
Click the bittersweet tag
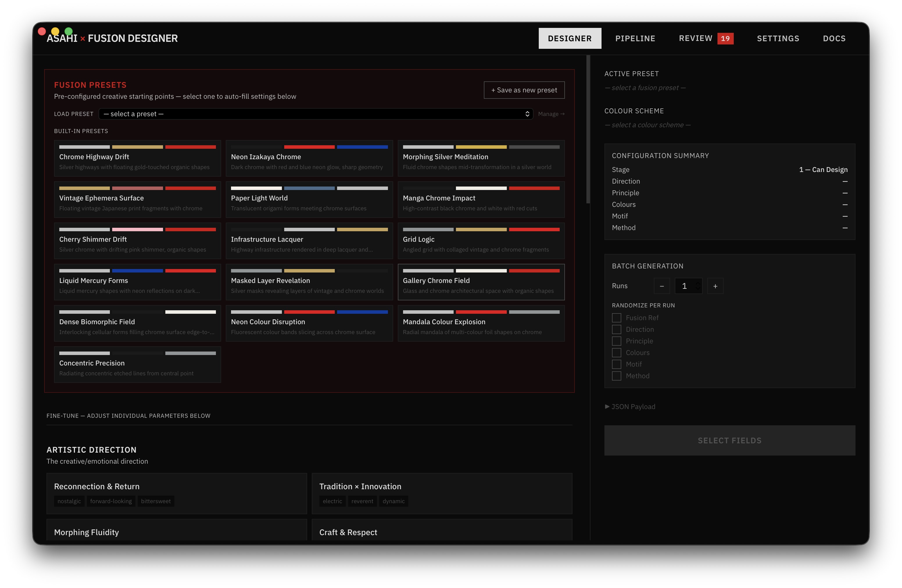click(156, 501)
